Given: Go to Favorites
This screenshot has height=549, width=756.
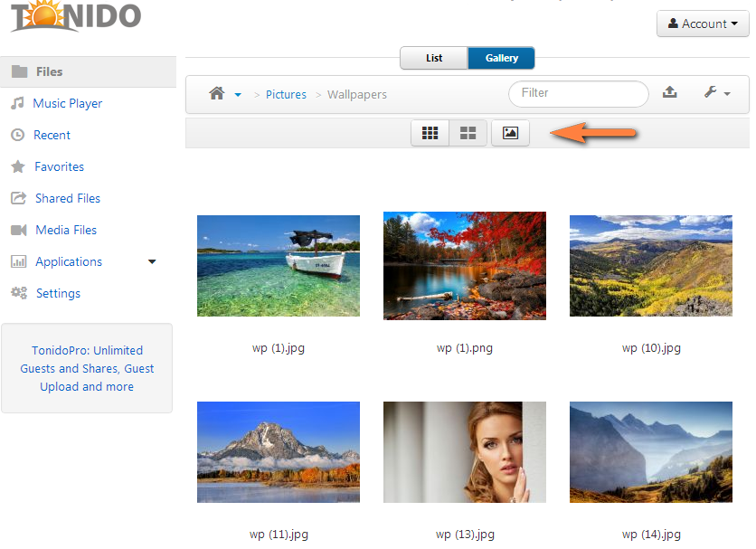Looking at the screenshot, I should click(60, 167).
